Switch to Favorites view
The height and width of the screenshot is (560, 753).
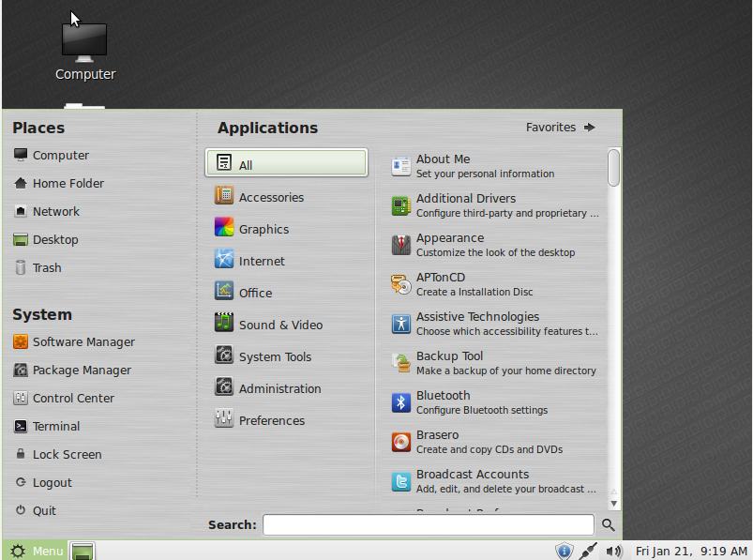click(x=561, y=128)
